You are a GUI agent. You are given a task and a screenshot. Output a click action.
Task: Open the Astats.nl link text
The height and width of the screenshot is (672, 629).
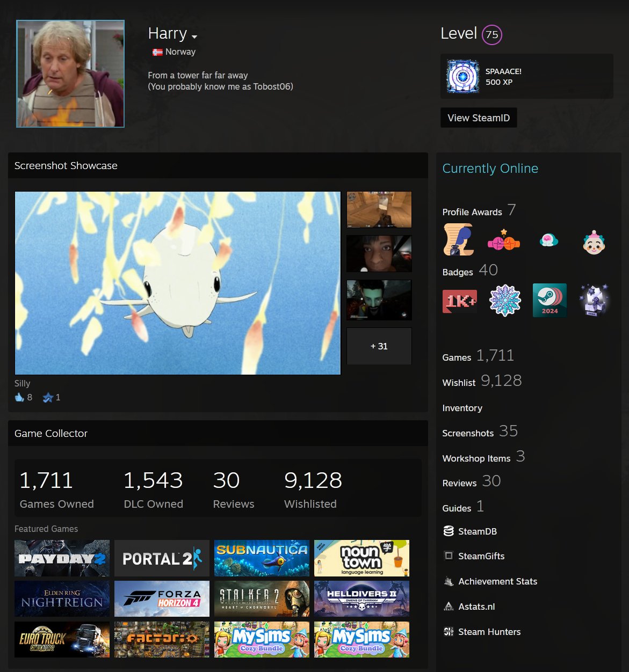pos(476,607)
